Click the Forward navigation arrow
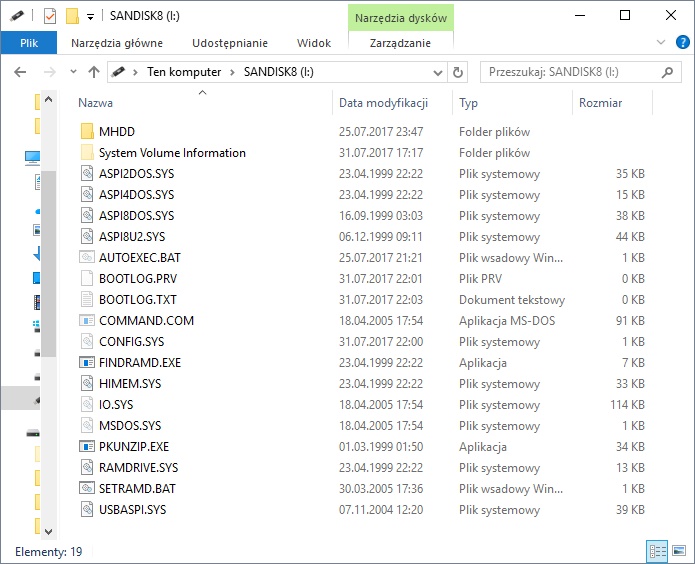The height and width of the screenshot is (564, 695). [x=50, y=72]
